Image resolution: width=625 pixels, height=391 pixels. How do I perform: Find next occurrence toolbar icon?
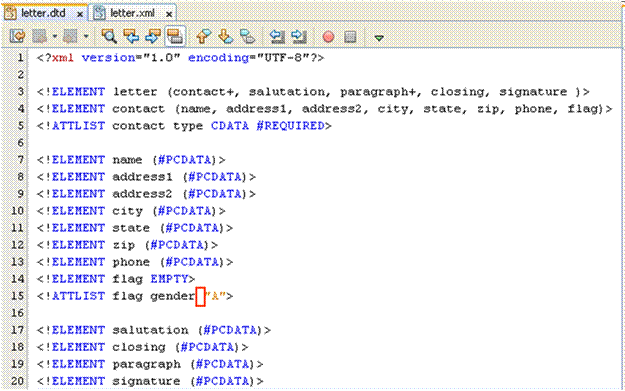coord(153,36)
